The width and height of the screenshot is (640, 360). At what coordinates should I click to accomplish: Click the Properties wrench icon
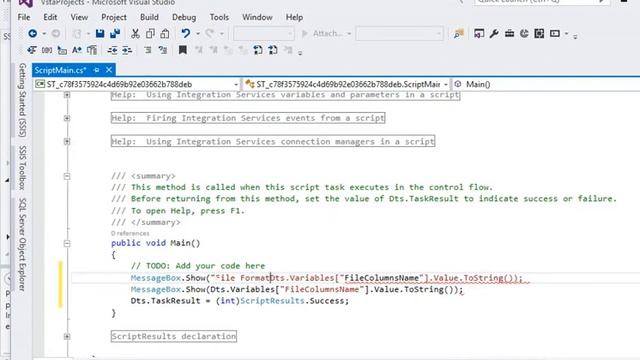coord(494,33)
